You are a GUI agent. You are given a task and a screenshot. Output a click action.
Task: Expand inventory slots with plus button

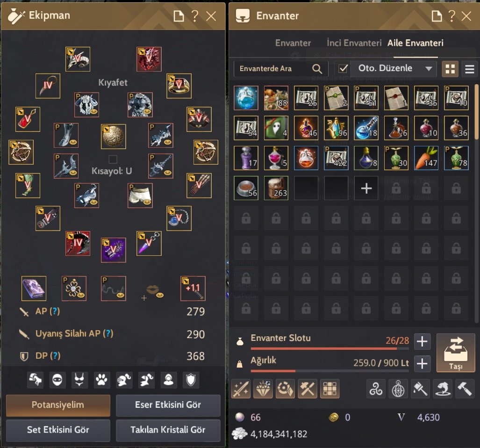point(422,341)
